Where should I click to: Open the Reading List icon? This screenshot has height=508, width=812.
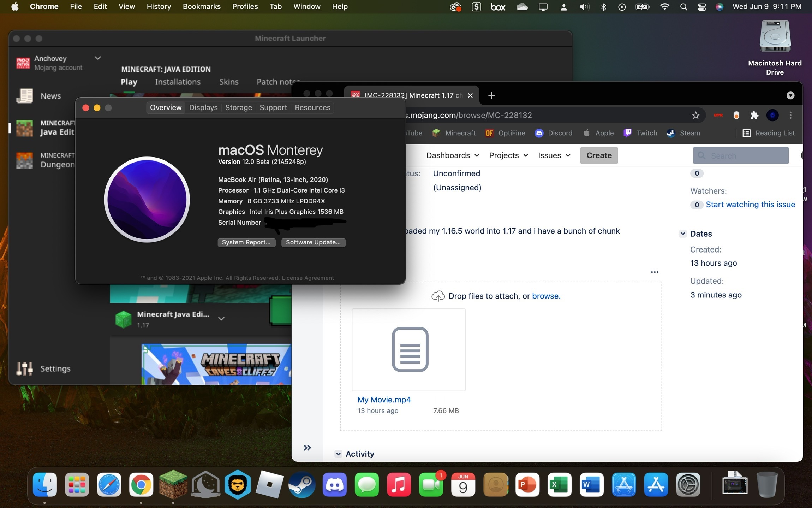click(x=746, y=133)
